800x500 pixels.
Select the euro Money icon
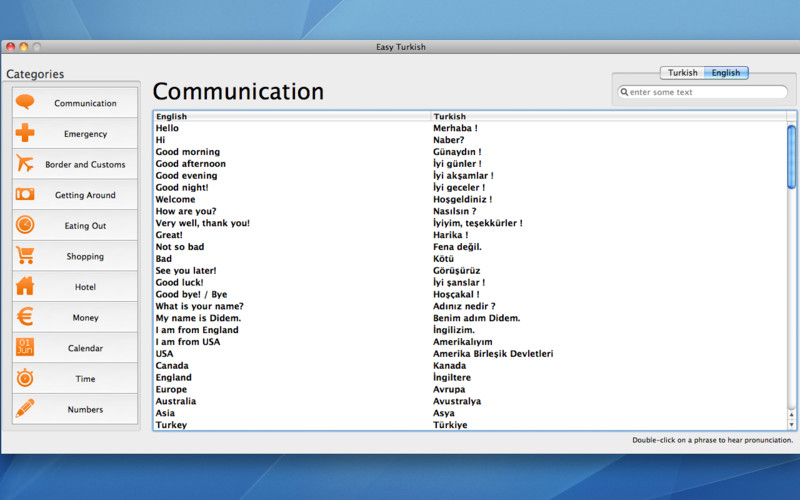click(25, 317)
